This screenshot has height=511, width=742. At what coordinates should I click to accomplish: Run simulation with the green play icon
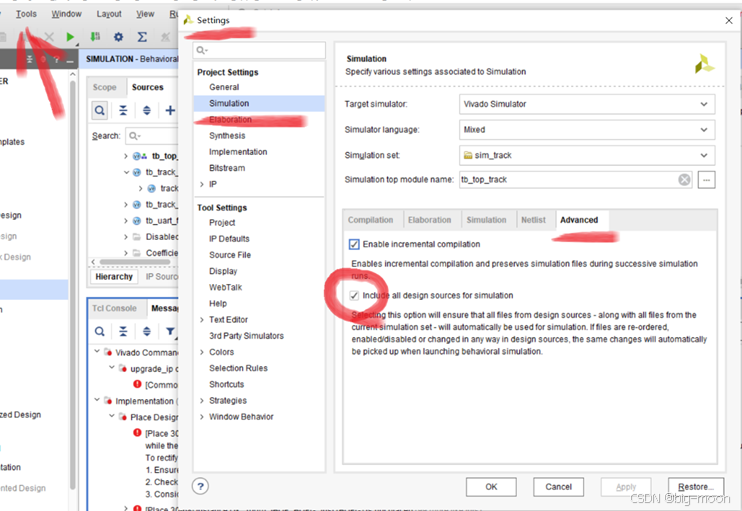tap(71, 36)
